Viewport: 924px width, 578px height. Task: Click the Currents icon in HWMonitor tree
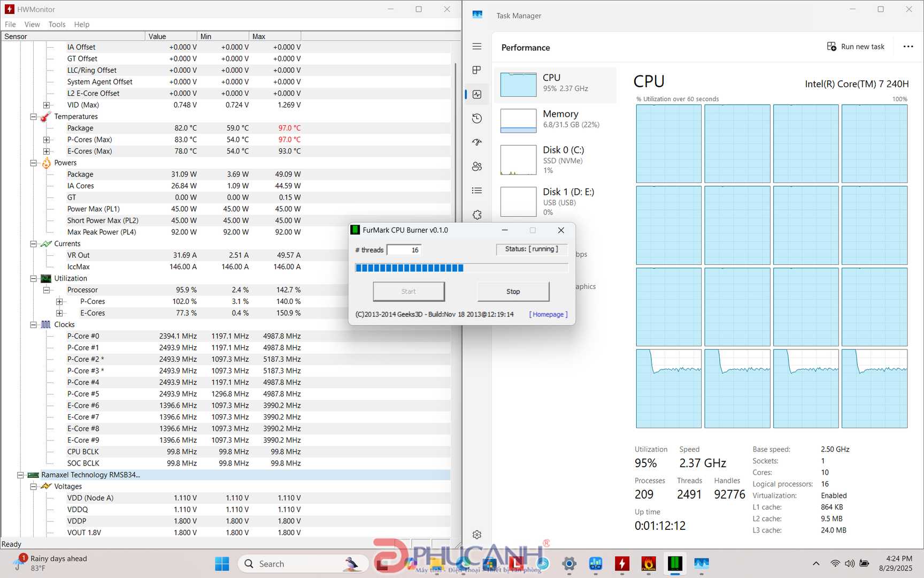pyautogui.click(x=46, y=244)
